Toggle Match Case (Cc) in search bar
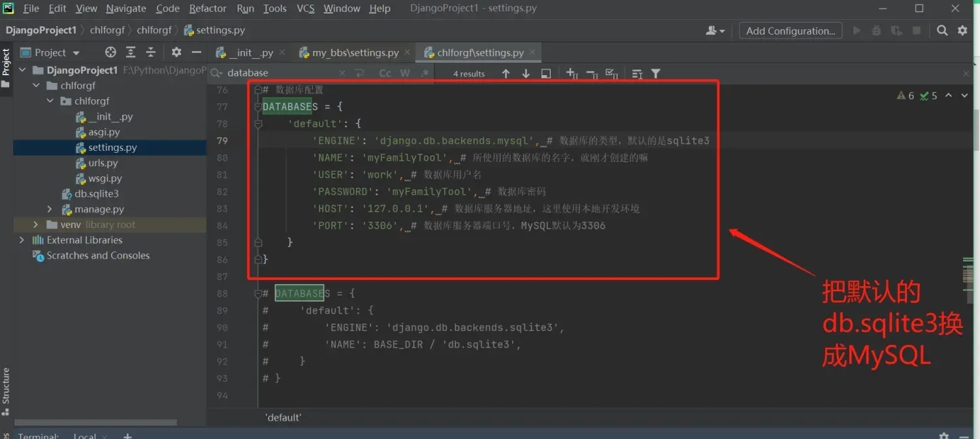 click(385, 73)
